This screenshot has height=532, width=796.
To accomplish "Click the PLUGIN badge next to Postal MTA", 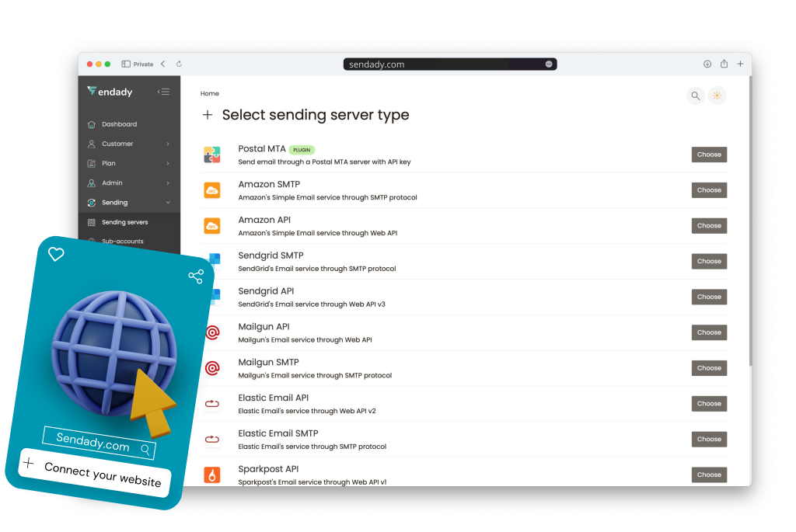I will click(302, 150).
